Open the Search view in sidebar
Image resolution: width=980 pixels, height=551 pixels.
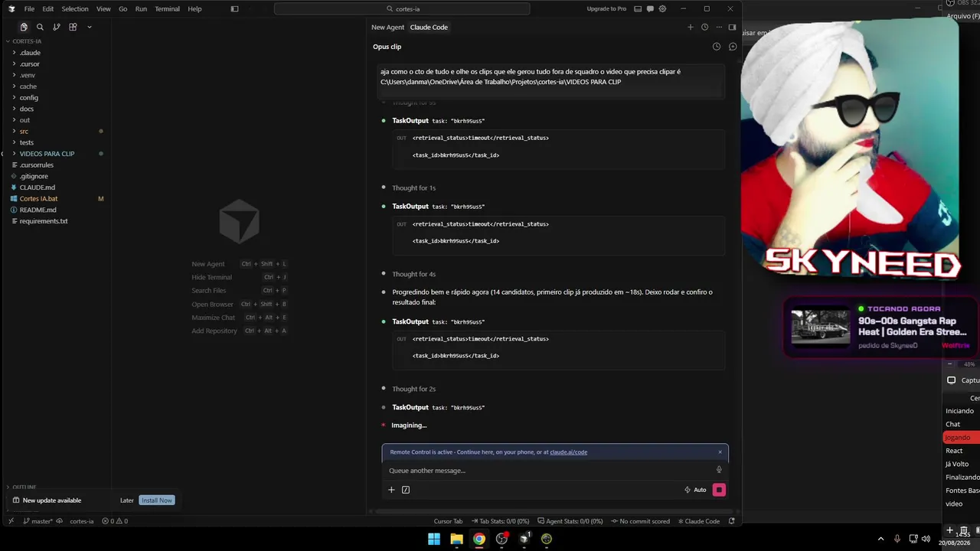[x=40, y=27]
